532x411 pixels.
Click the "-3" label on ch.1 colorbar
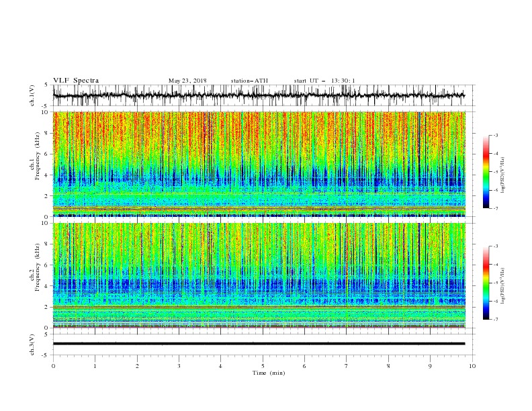[496, 135]
